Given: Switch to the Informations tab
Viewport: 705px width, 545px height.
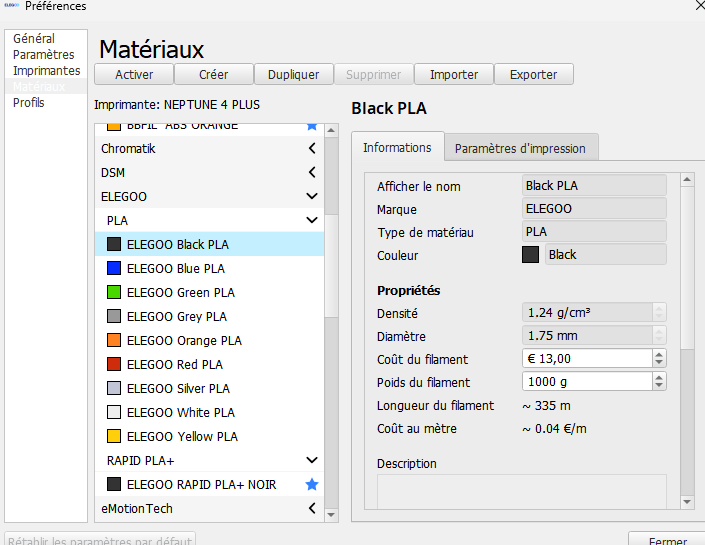Looking at the screenshot, I should coord(397,147).
